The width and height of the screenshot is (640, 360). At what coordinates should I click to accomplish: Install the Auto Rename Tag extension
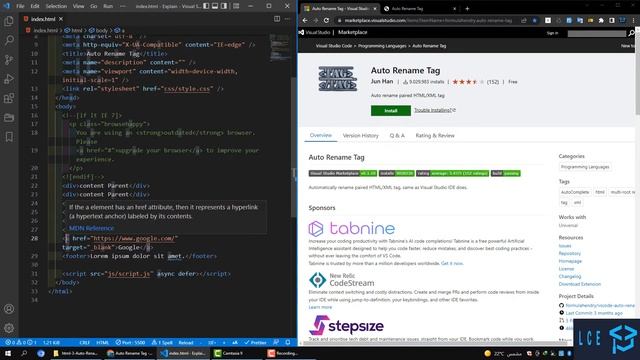click(391, 111)
